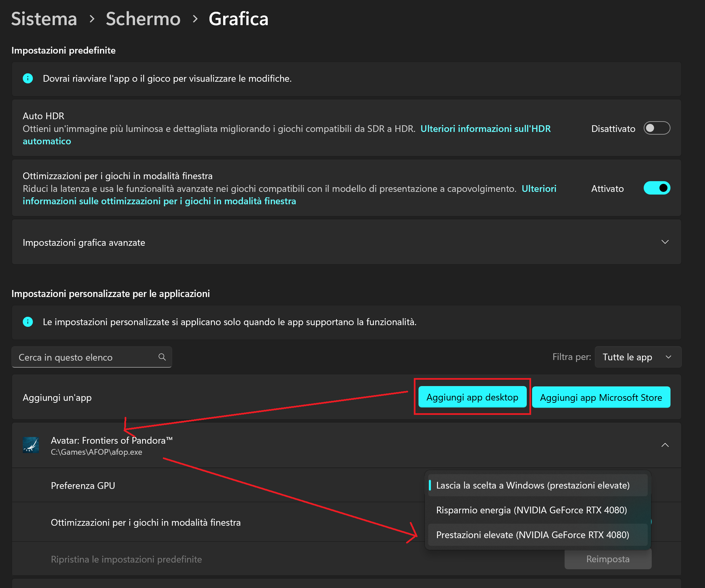The height and width of the screenshot is (588, 705).
Task: Collapse the Avatar: Frontiers of Pandora entry
Action: tap(665, 445)
